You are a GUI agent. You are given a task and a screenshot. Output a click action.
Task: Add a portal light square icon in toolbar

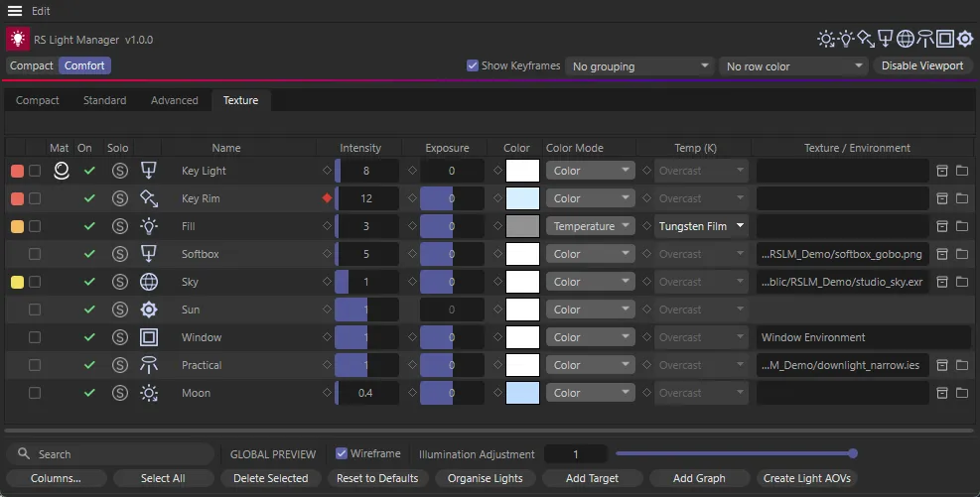pyautogui.click(x=945, y=40)
